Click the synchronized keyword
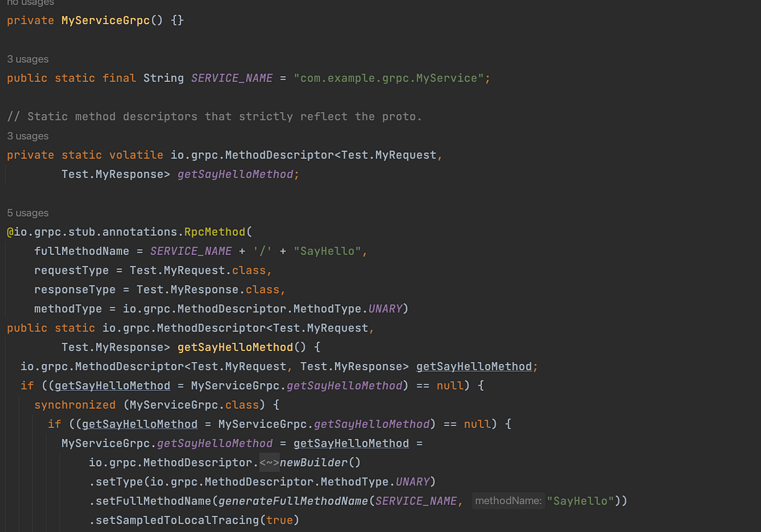 click(75, 405)
